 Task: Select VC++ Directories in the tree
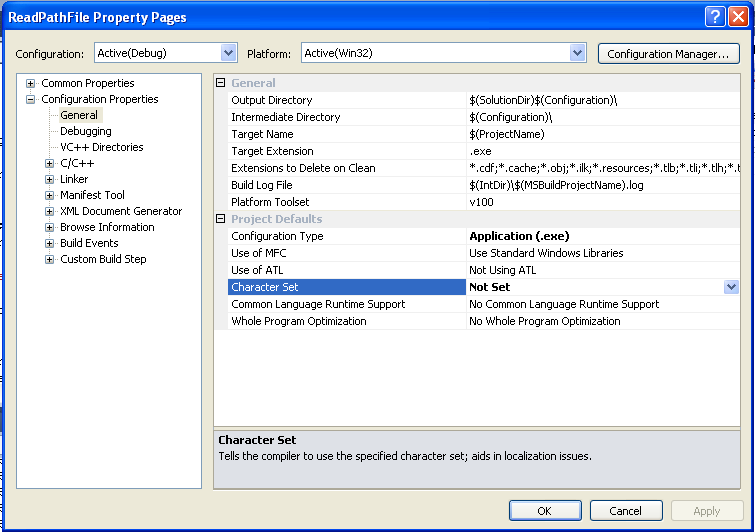point(102,147)
